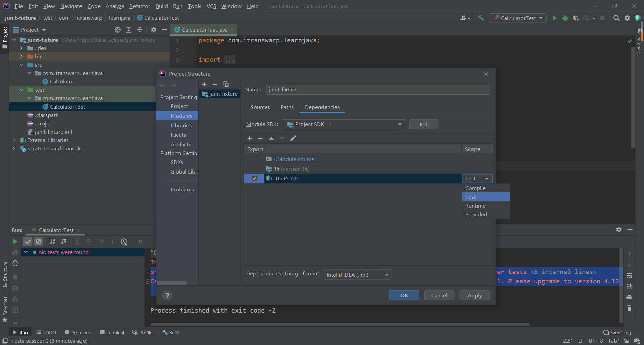The height and width of the screenshot is (345, 644).
Task: Open Search Everywhere magnifier icon
Action: (616, 18)
